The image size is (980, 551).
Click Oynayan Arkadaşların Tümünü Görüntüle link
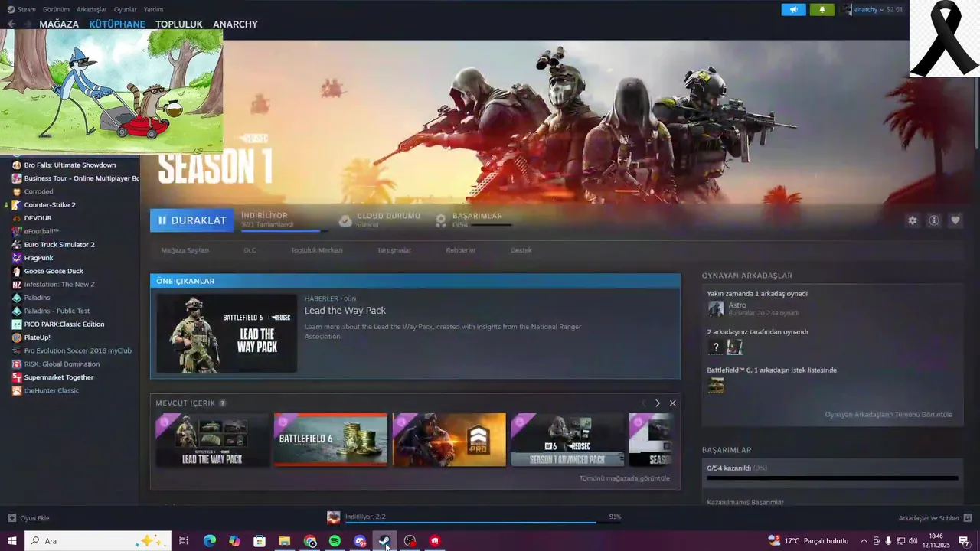888,415
